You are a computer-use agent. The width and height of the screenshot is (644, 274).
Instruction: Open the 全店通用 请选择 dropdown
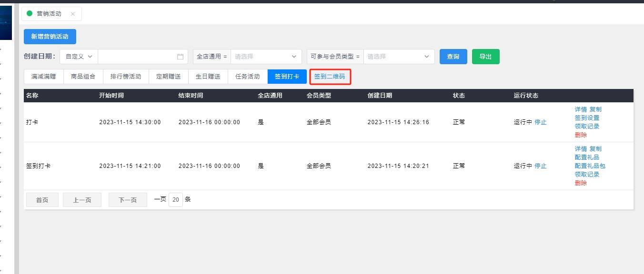(x=266, y=57)
